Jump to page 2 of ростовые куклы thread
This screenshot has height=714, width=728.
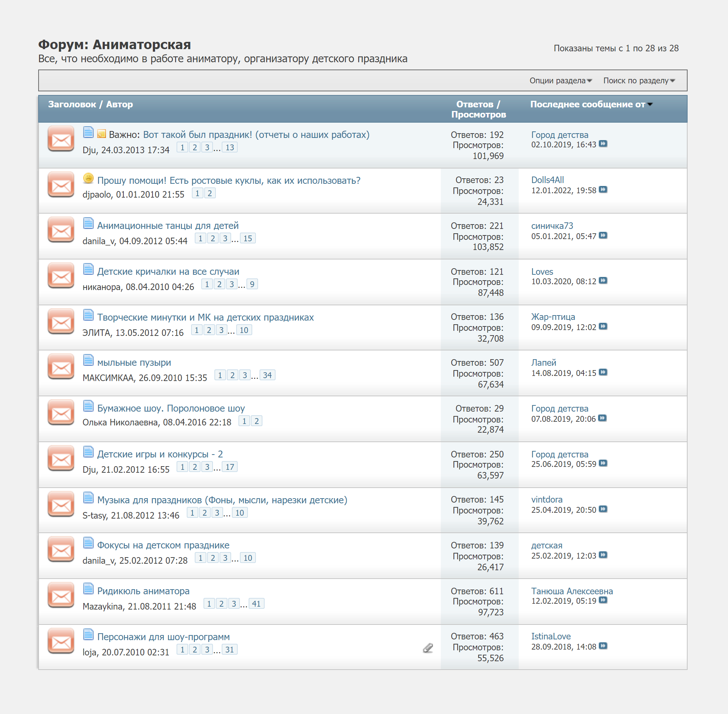click(x=210, y=193)
